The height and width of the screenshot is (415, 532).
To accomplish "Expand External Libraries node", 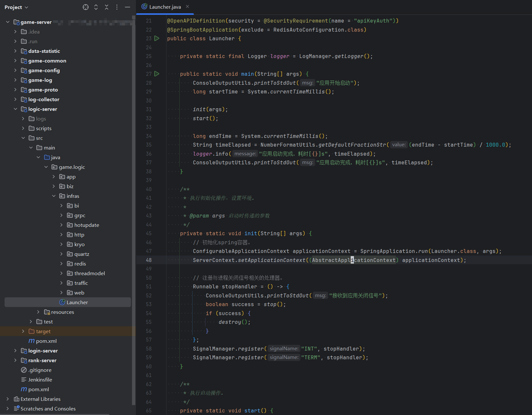I will 8,399.
